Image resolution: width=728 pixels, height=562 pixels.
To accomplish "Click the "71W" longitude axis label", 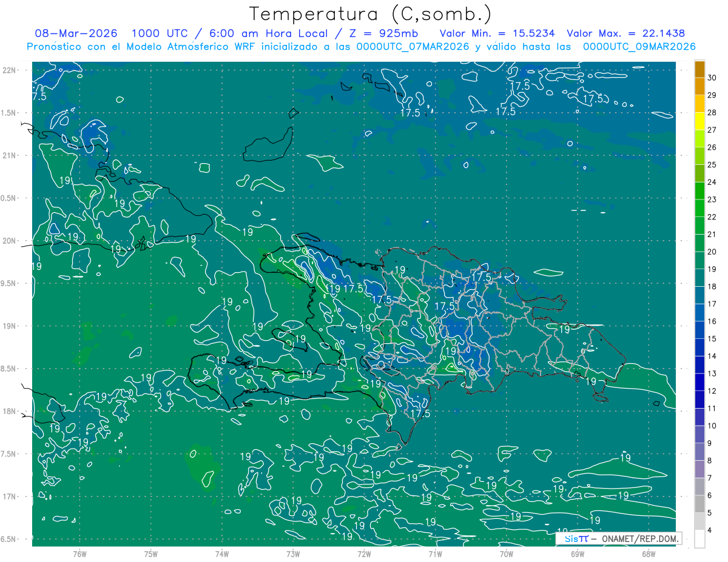I will (x=435, y=554).
